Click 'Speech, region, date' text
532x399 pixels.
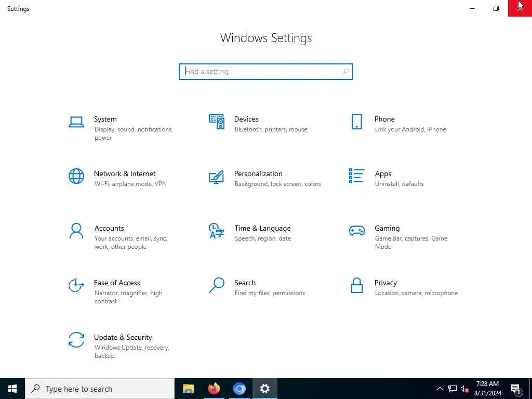[262, 238]
